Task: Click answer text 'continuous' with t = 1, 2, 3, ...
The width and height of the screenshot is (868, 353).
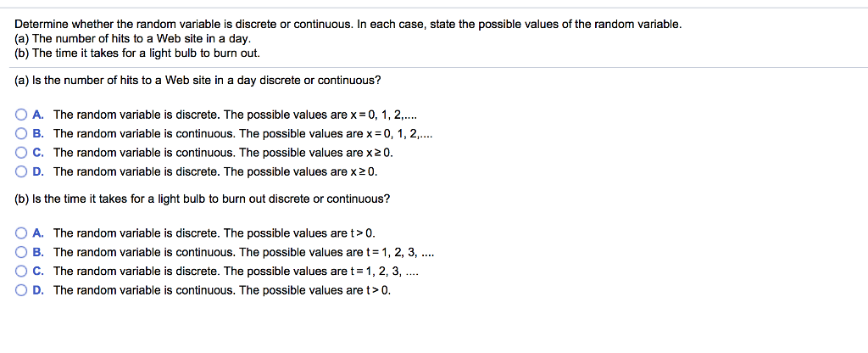Action: pos(243,252)
